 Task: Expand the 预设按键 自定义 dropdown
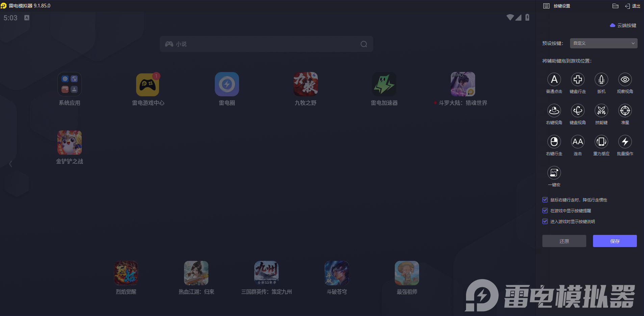pyautogui.click(x=603, y=43)
